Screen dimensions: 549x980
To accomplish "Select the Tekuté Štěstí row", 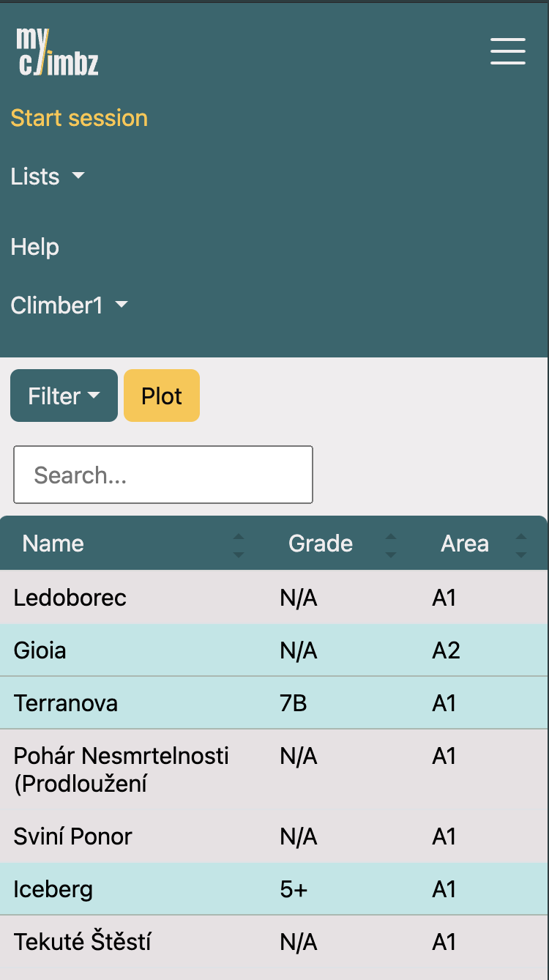I will 82,942.
